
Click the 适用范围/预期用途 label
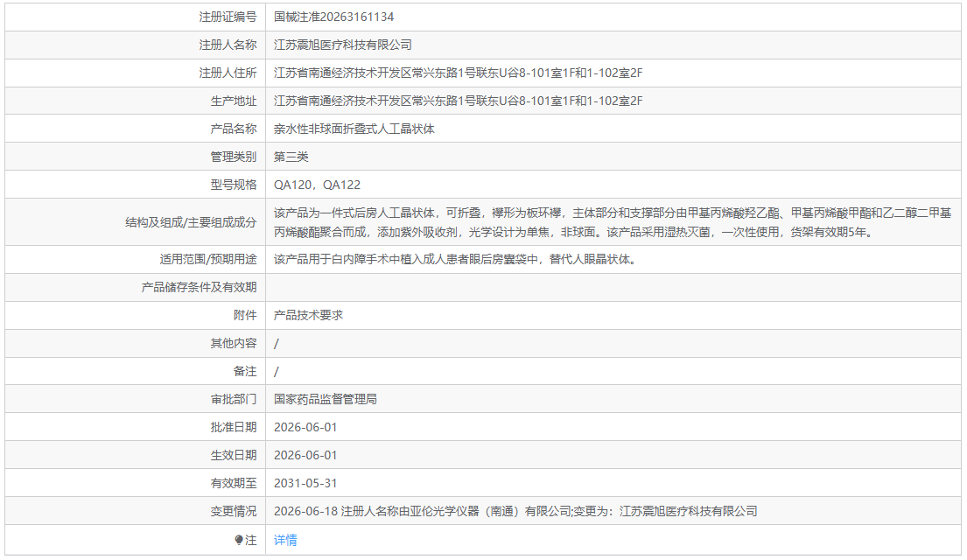(x=207, y=259)
